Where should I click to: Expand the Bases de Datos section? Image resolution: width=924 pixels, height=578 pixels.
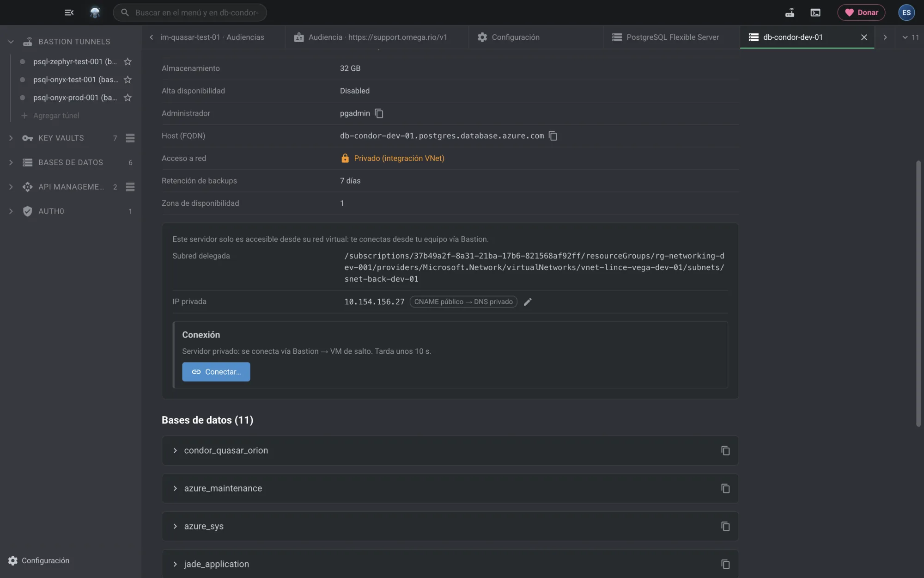click(x=11, y=162)
